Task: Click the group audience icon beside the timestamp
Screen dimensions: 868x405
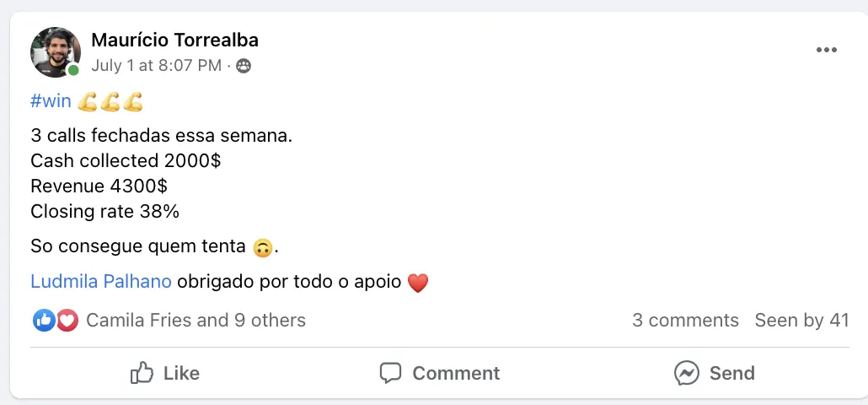Action: tap(244, 66)
